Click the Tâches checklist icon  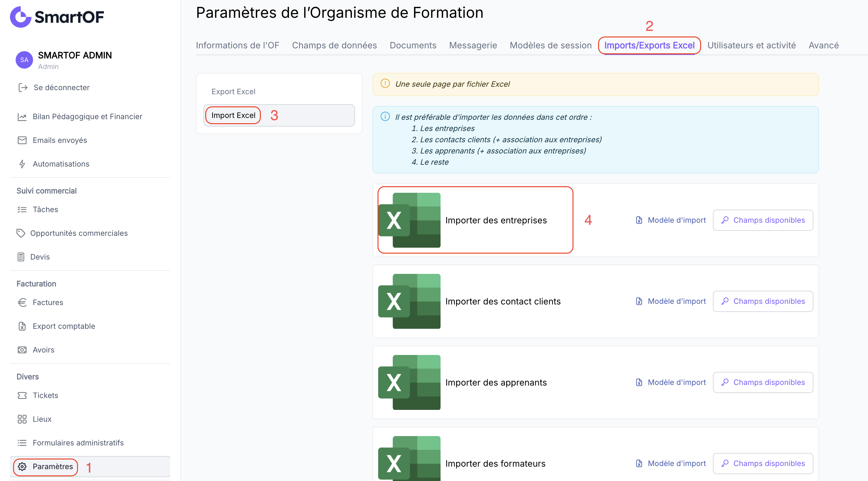[x=22, y=210]
